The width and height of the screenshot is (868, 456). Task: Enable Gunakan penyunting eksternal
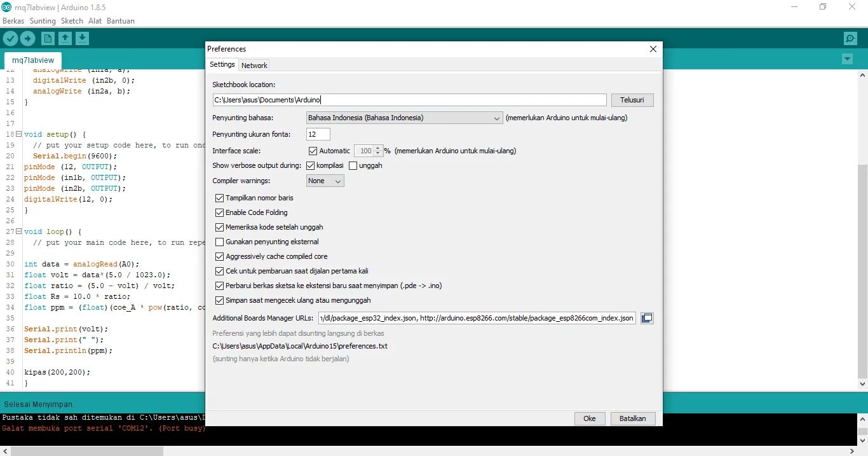pyautogui.click(x=220, y=242)
